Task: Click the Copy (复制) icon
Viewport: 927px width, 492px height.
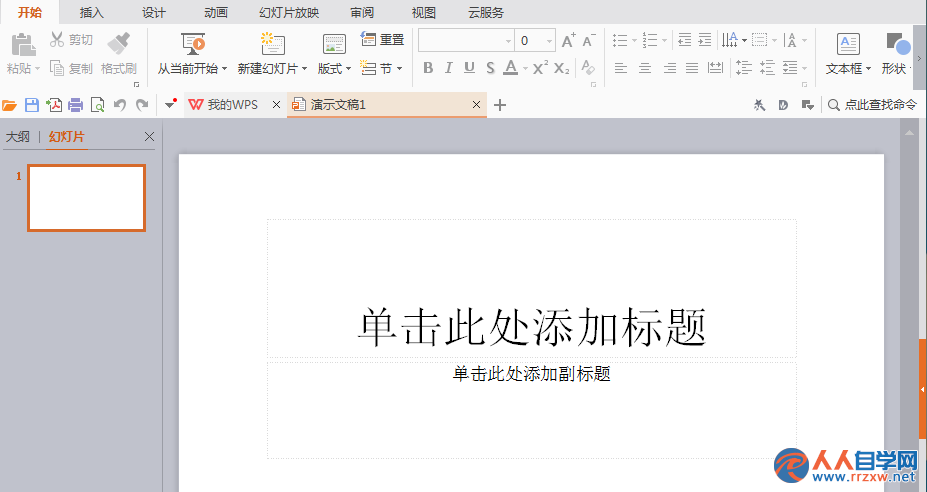Action: [57, 69]
